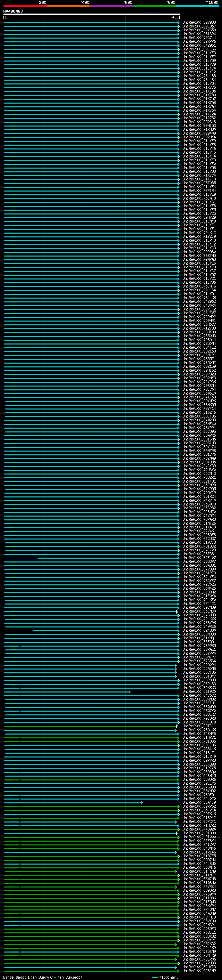Select UniRef100_A9NVA3 label
The width and height of the screenshot is (222, 980).
tap(199, 259)
